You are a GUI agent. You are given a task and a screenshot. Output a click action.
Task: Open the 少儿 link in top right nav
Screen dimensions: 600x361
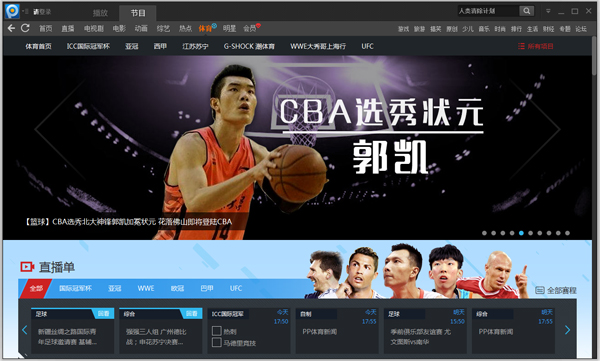tap(468, 29)
